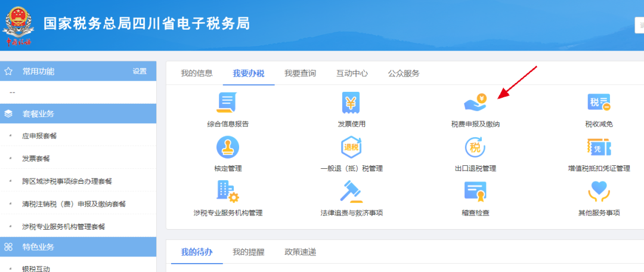Click 核定管理 label text
The height and width of the screenshot is (272, 644).
coord(228,168)
